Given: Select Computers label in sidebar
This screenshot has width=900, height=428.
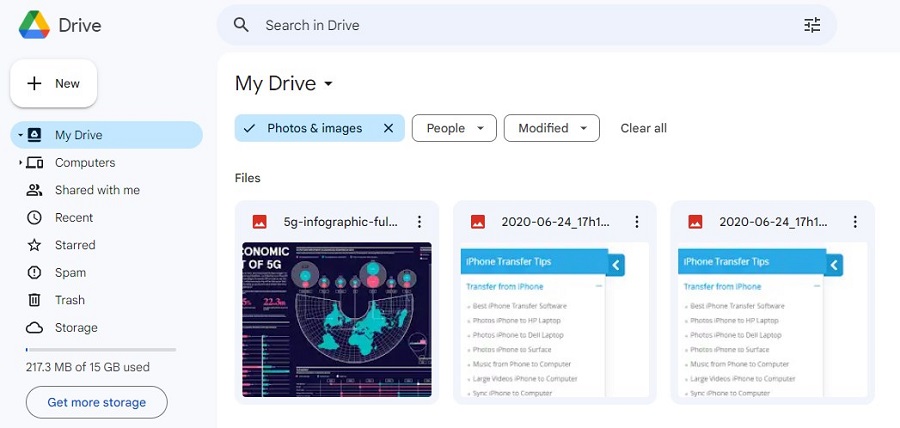Looking at the screenshot, I should 85,162.
